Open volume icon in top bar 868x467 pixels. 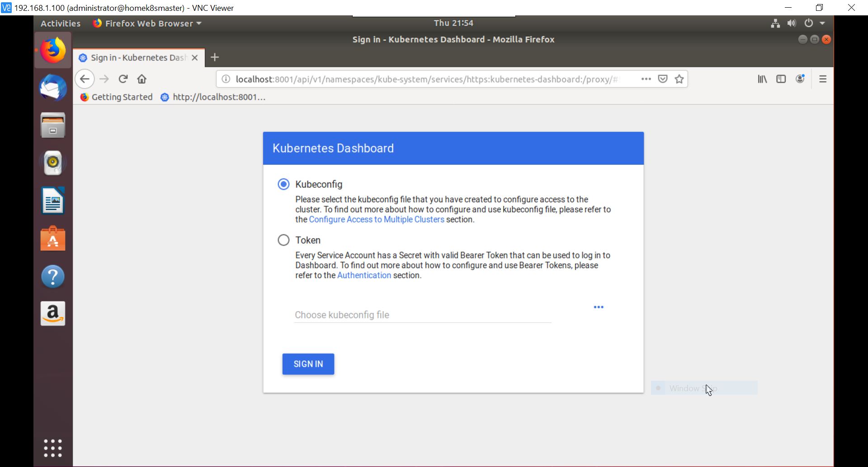click(792, 23)
